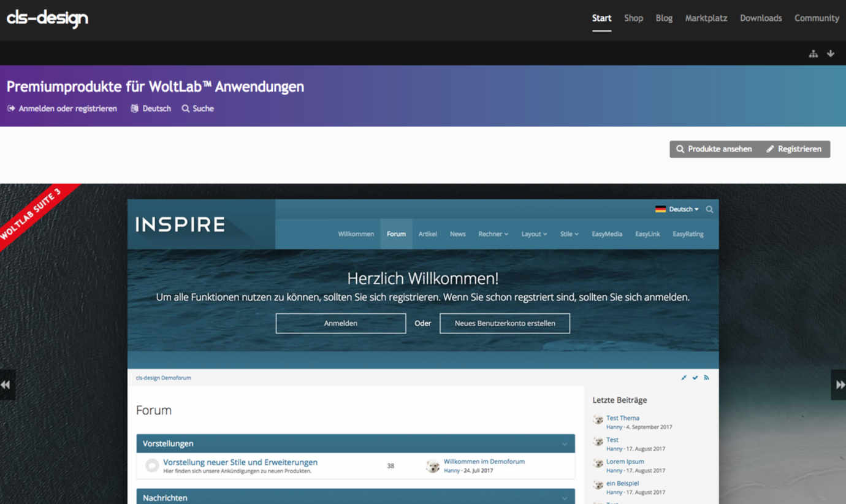Select Willkommen in the Inspire menu
The height and width of the screenshot is (504, 846).
pos(356,234)
